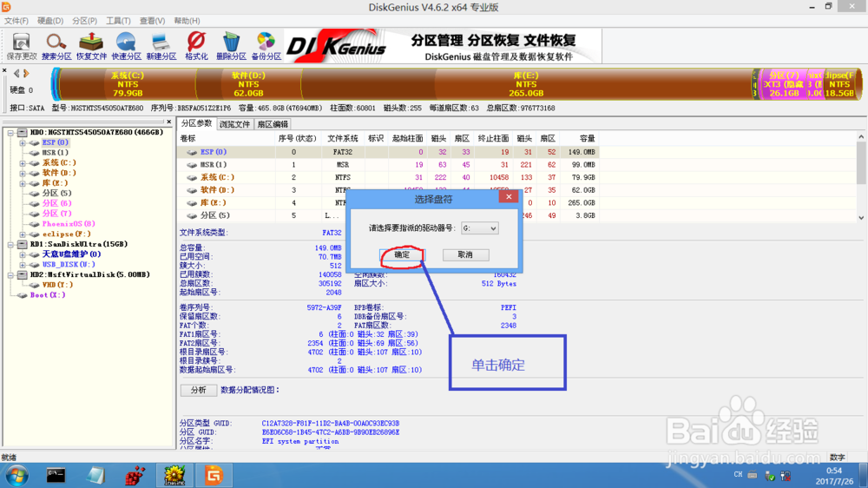Collapse the HD2:MsftVirtualDisk tree node
Image resolution: width=868 pixels, height=488 pixels.
(10, 274)
